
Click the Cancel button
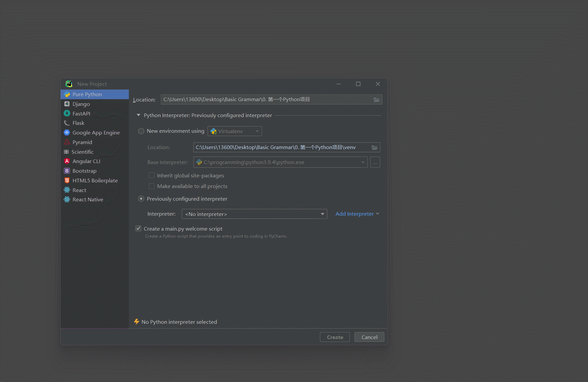coord(369,337)
